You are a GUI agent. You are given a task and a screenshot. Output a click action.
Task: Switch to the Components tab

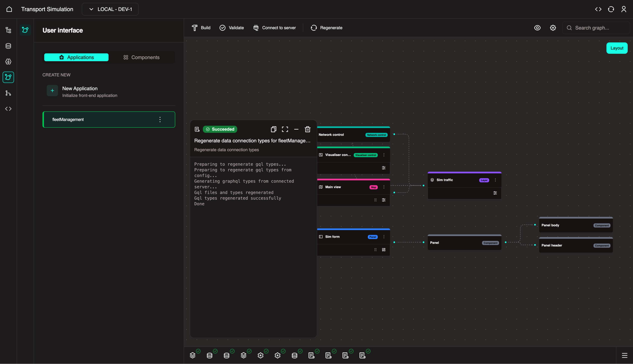[141, 57]
